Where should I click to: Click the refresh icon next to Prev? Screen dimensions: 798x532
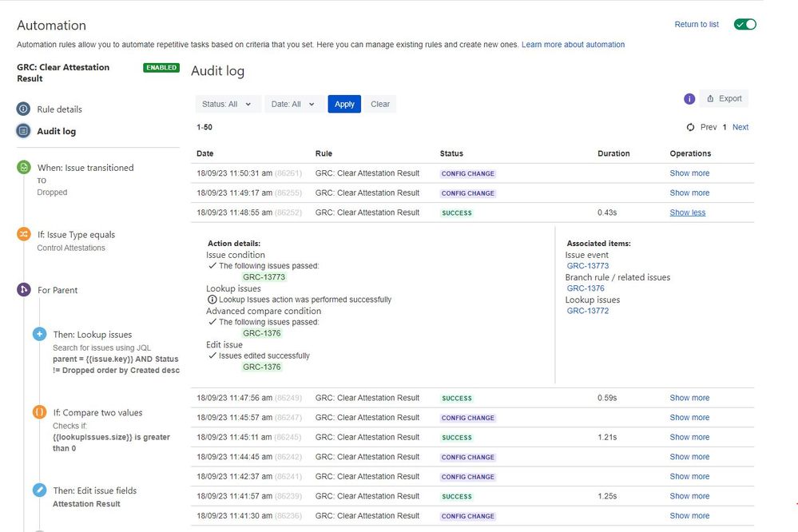(690, 127)
